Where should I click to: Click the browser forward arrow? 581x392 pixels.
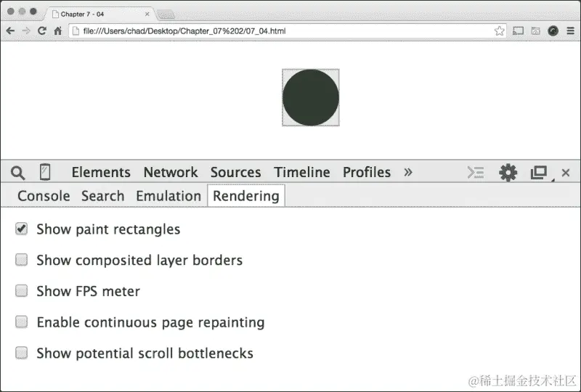[x=26, y=30]
